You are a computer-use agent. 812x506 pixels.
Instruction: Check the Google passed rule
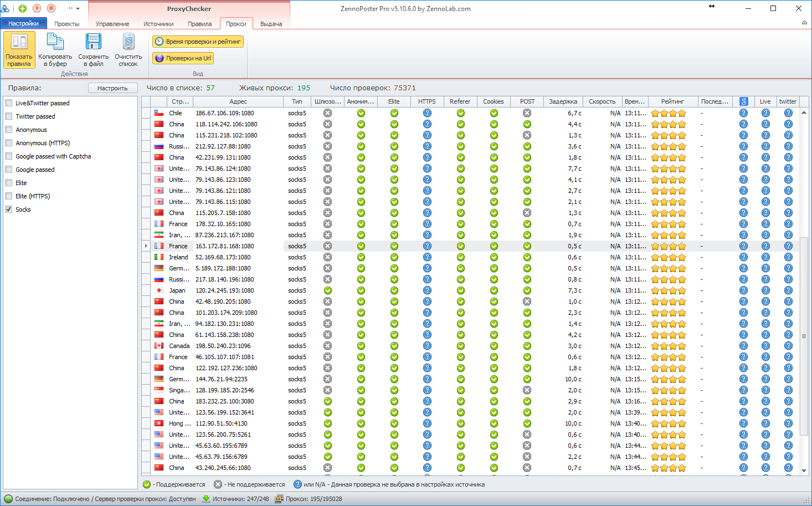pos(9,170)
